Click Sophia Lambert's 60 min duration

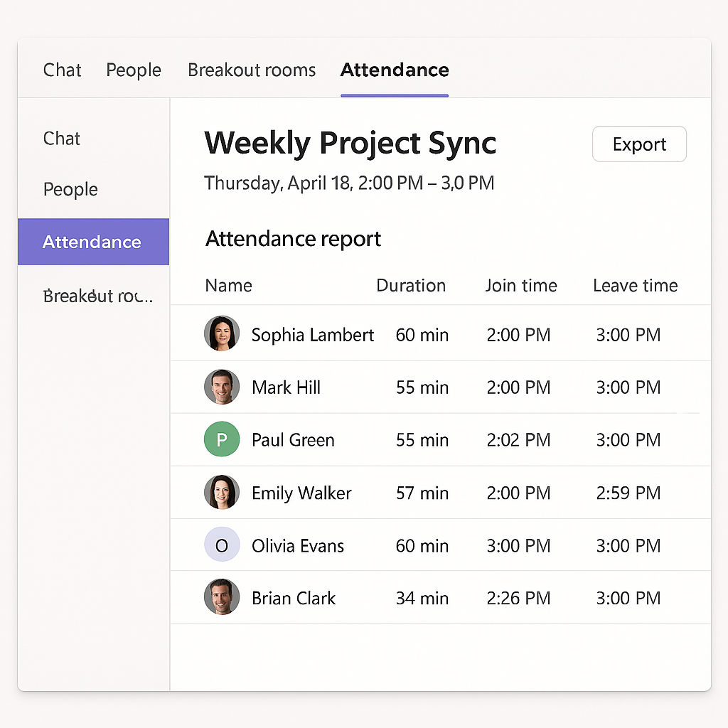coord(422,335)
